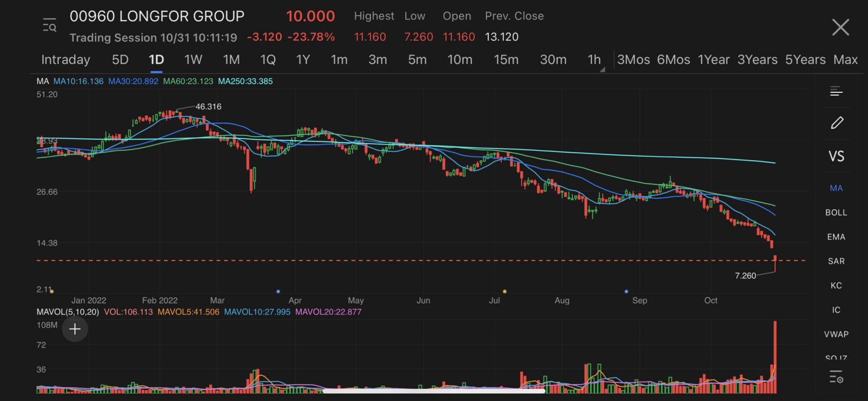Screen dimensions: 868x401
Task: Click the VOL:106.113 value
Action: [128, 312]
